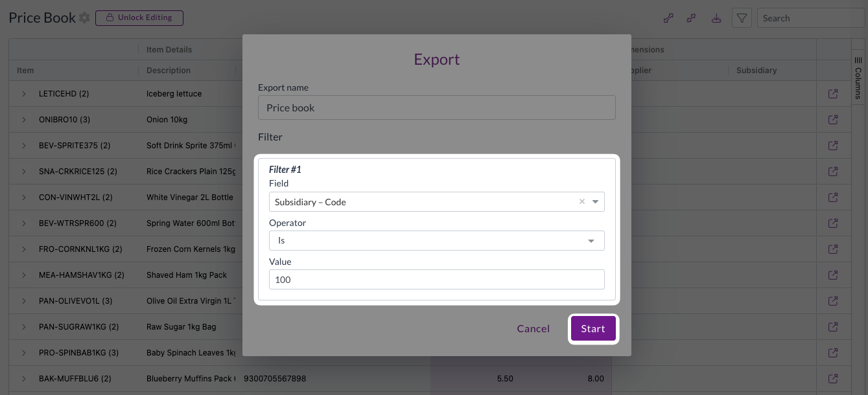Clear the Subsidiary – Code field selection
The image size is (868, 395).
tap(581, 202)
